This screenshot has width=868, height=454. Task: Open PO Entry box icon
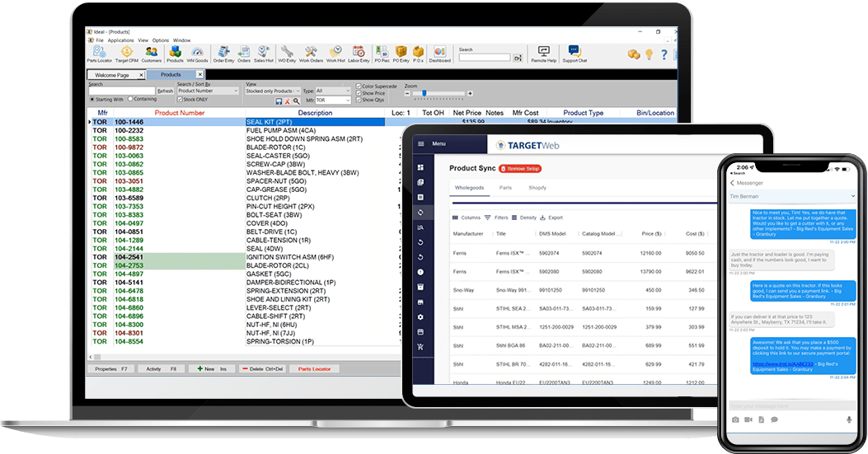401,54
